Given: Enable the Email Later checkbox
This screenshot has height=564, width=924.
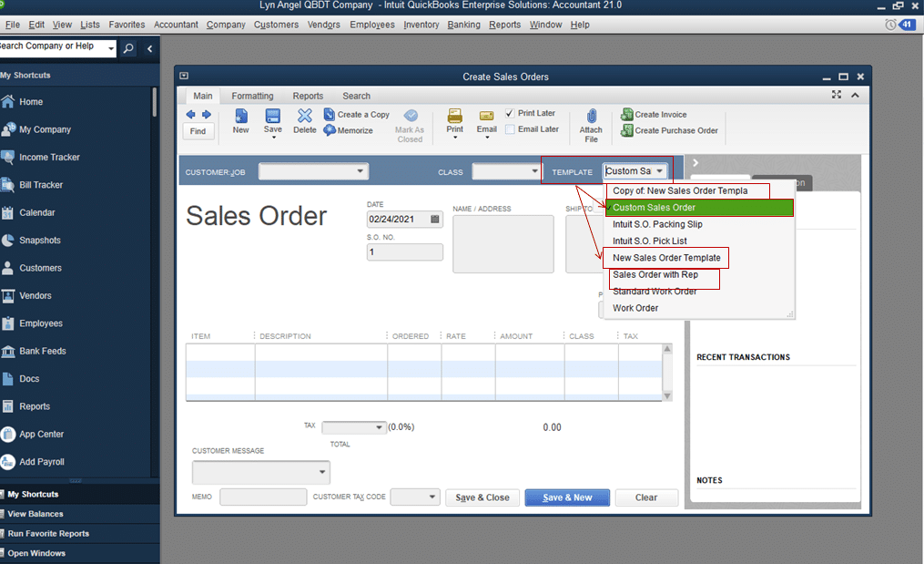Looking at the screenshot, I should click(x=510, y=129).
